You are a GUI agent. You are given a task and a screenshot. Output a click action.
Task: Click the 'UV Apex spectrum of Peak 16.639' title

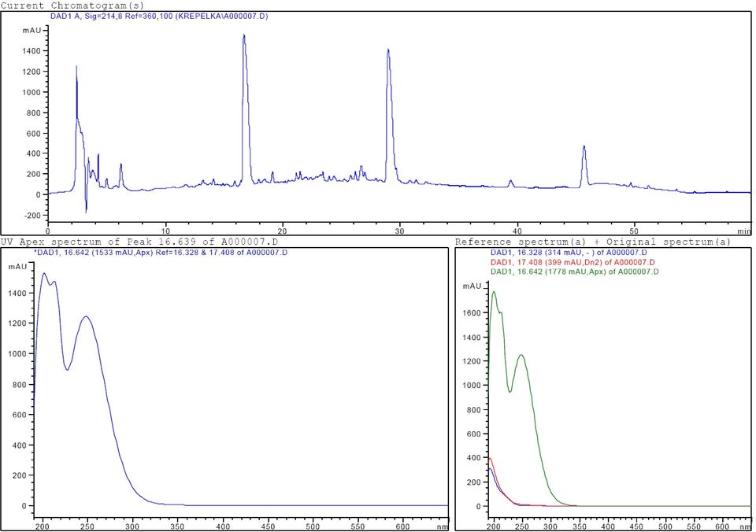pos(139,242)
